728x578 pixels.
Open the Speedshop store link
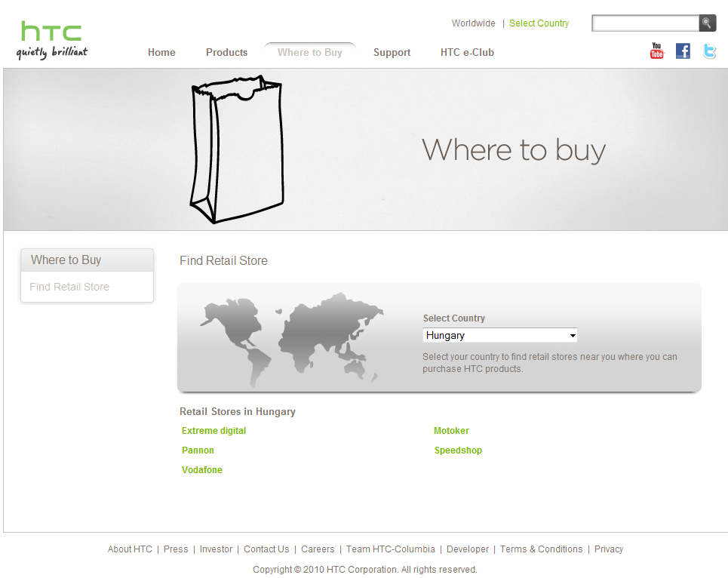(x=458, y=450)
